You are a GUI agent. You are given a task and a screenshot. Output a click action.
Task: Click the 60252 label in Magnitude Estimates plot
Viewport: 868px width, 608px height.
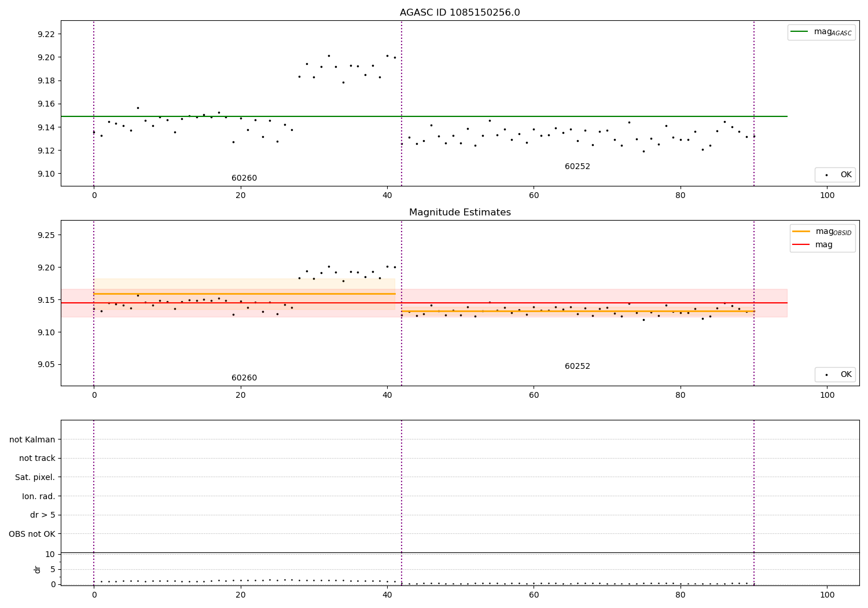click(578, 367)
